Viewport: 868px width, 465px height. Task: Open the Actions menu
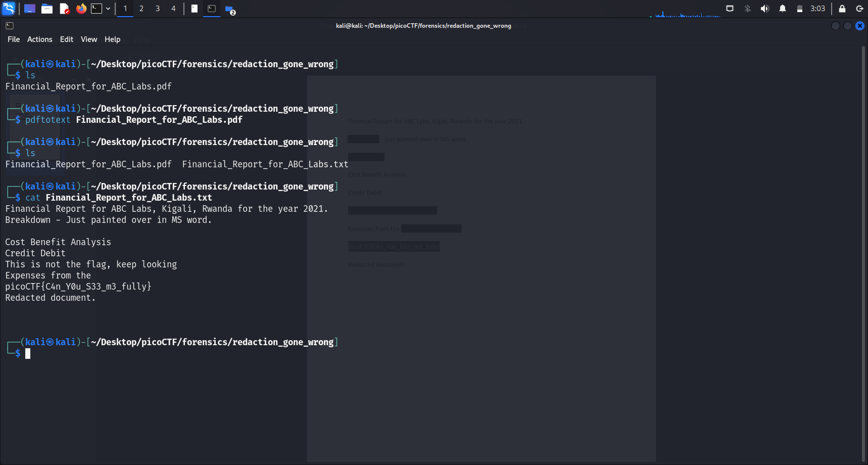39,39
